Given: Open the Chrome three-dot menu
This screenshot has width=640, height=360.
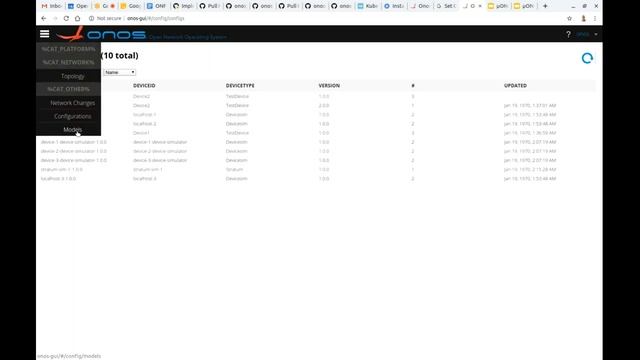Looking at the screenshot, I should (x=595, y=18).
